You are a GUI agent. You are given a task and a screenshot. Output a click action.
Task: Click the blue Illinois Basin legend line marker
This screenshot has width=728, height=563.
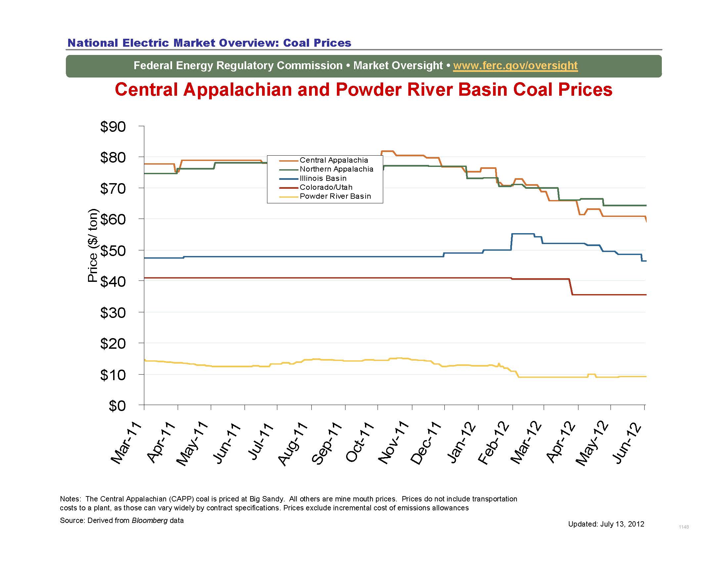(289, 179)
